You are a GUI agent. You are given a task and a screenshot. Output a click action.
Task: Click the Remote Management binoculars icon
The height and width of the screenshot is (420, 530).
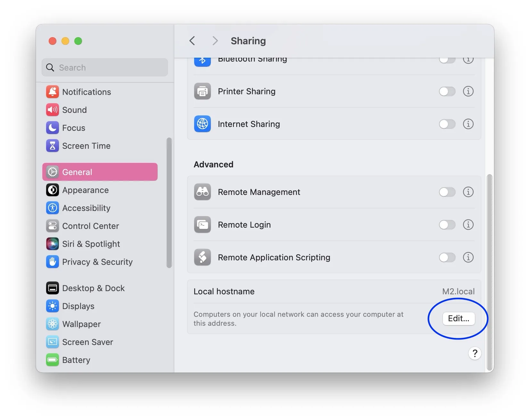[x=203, y=192]
